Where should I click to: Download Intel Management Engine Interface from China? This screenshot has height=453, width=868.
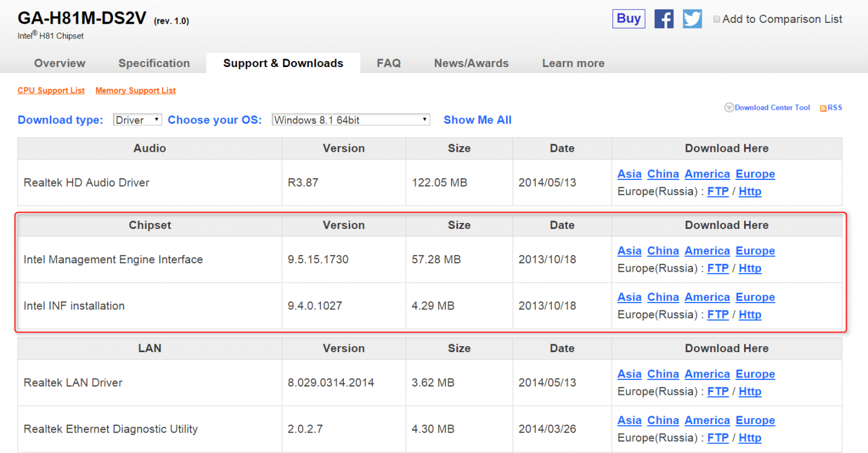[x=663, y=251]
